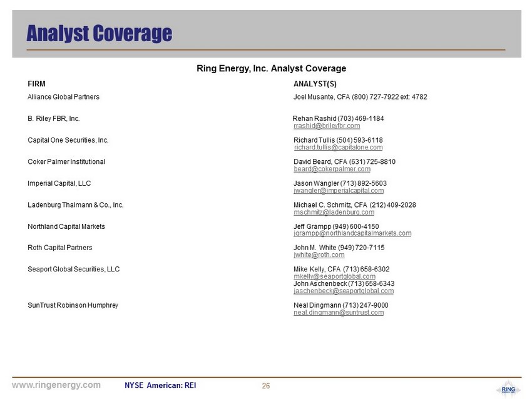Click jaschenbeck@seaportglobal.com email link
Screen dimensions: 532x399
tap(344, 291)
